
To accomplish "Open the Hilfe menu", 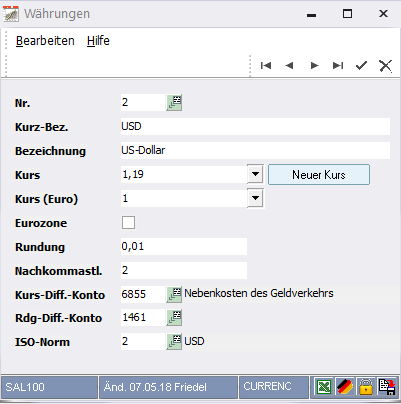I will 98,41.
